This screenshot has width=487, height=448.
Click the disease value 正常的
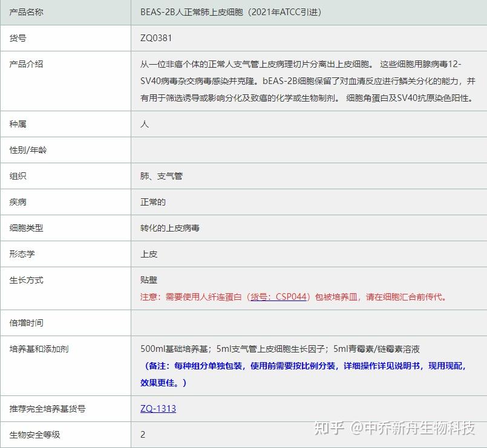tap(153, 202)
